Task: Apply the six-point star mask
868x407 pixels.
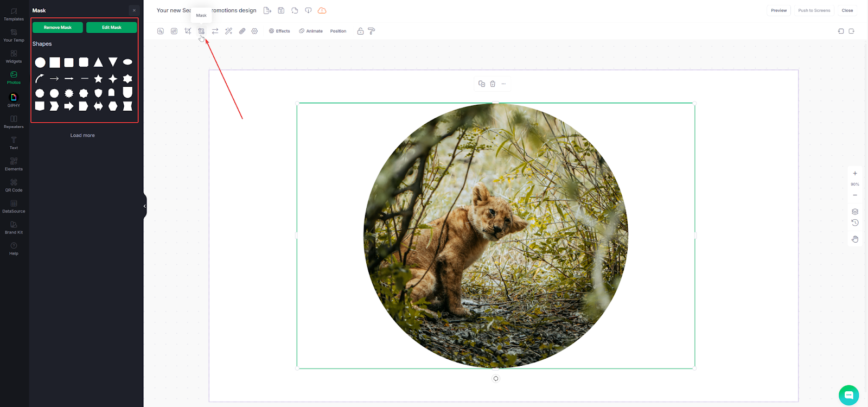Action: tap(127, 79)
